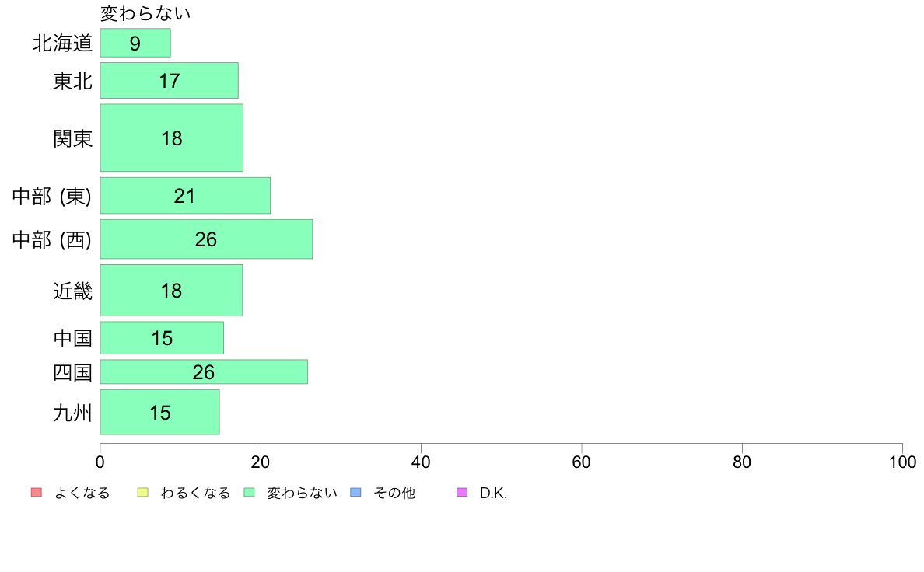Click the 関東 bar showing 18
The image size is (924, 572).
[171, 138]
